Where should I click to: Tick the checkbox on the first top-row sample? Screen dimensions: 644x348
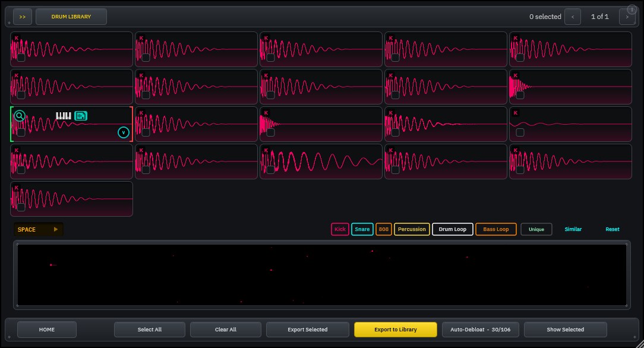21,58
